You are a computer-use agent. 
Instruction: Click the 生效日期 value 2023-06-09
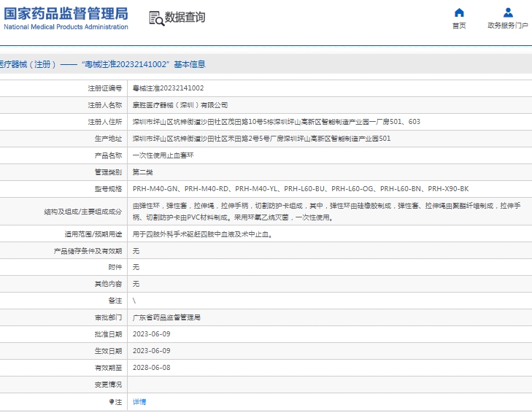[151, 350]
